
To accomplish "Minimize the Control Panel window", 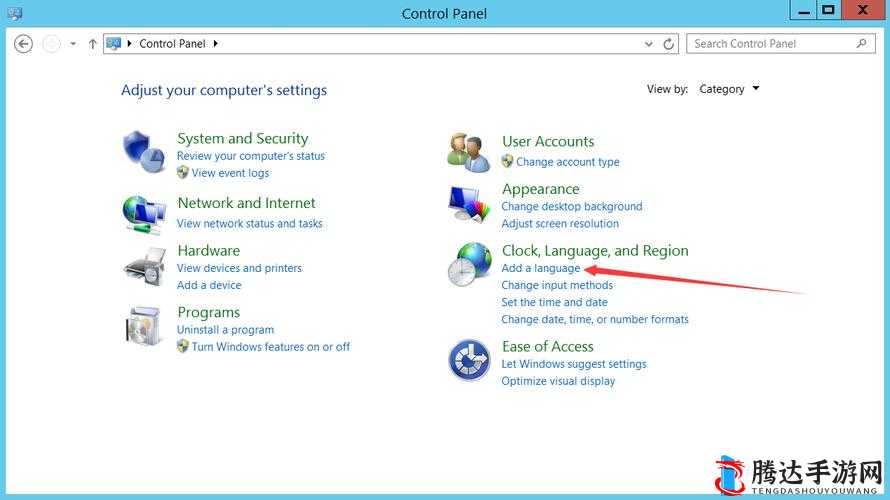I will 804,10.
